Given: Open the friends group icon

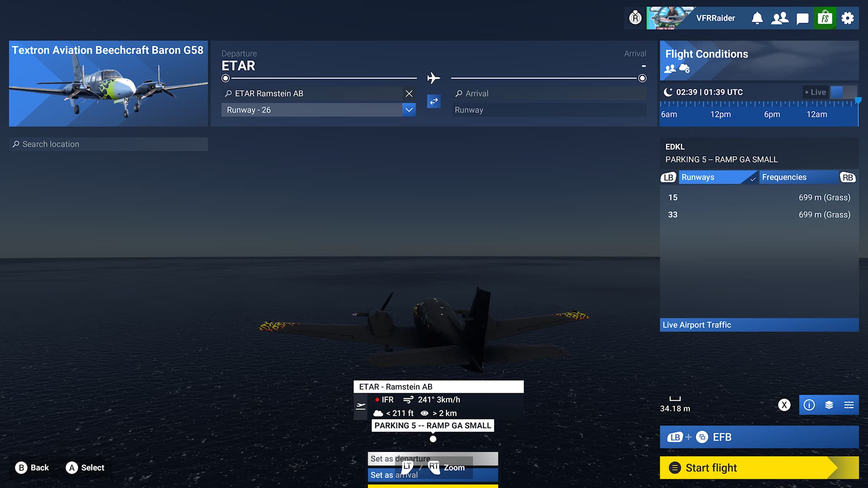Looking at the screenshot, I should point(780,18).
